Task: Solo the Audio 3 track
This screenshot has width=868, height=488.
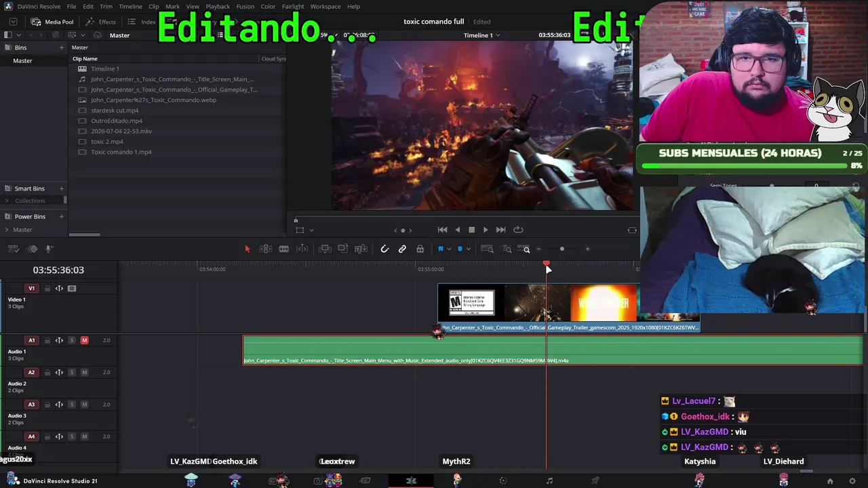Action: [x=72, y=405]
